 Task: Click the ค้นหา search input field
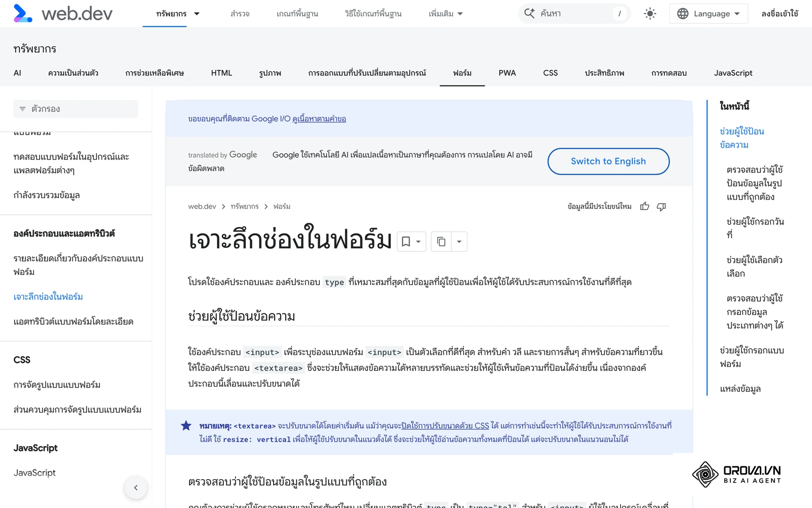574,14
